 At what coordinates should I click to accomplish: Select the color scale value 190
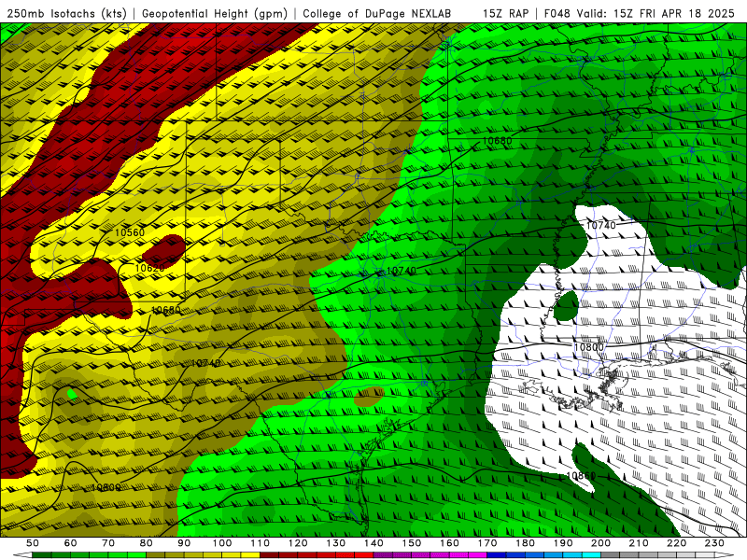[x=563, y=543]
